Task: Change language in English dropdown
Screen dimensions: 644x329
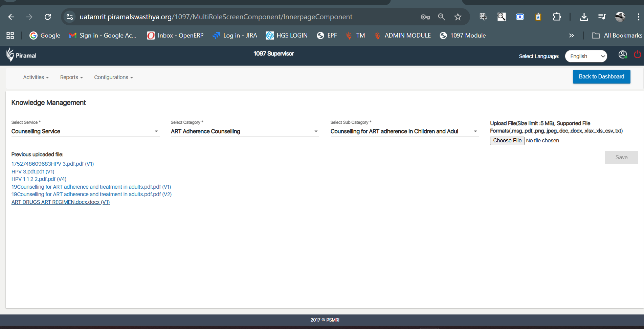Action: coord(586,56)
